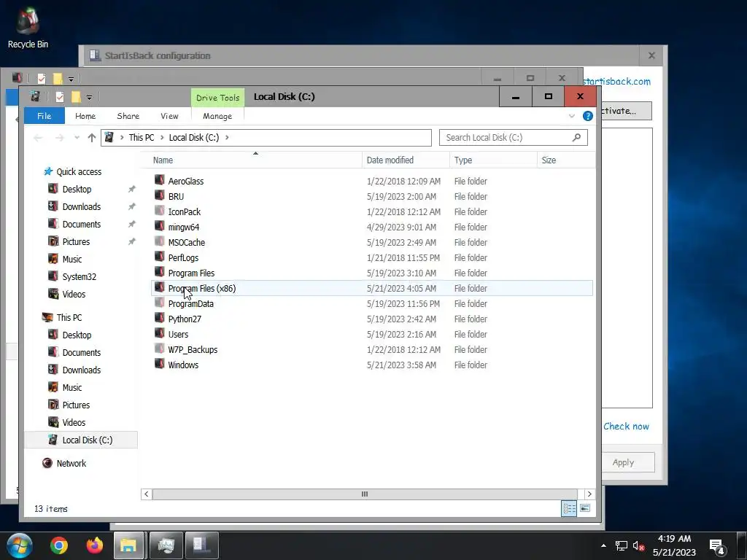
Task: Select ProgramData folder name
Action: (190, 303)
